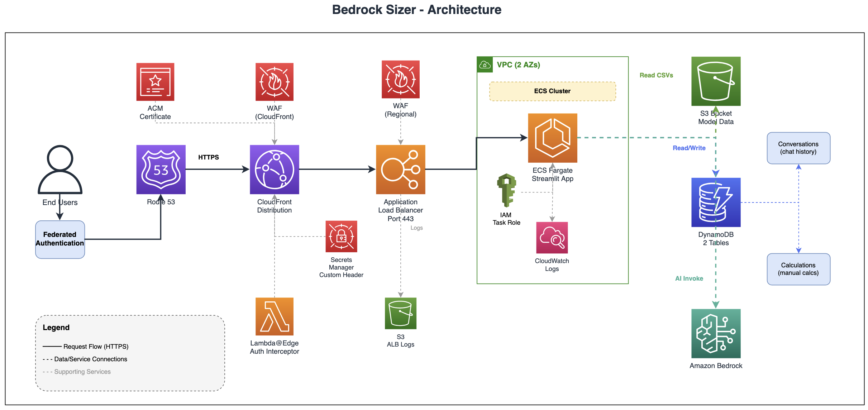
Task: Select the Amazon Bedrock icon
Action: 716,333
